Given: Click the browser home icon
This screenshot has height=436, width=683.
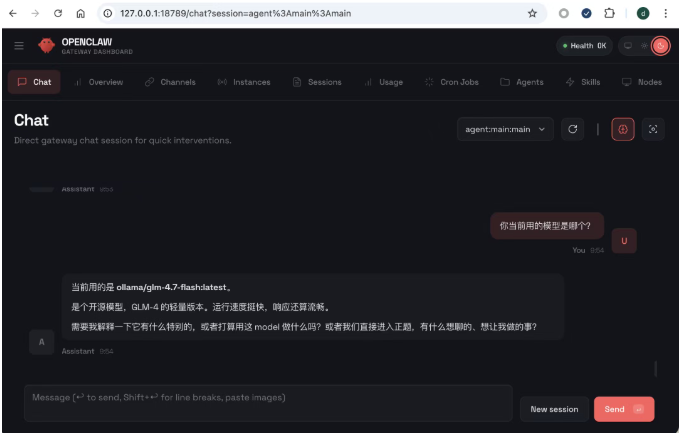Looking at the screenshot, I should click(x=81, y=14).
